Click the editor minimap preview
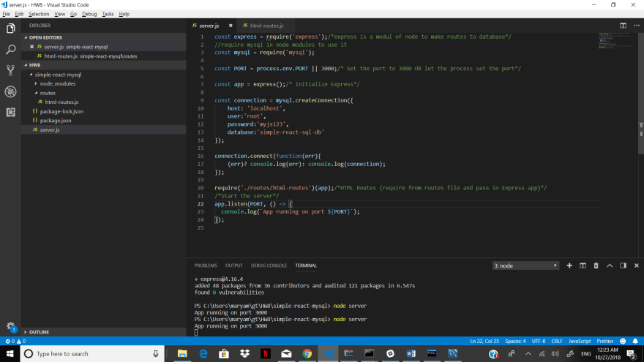Viewport: 644px width, 362px height. 615,41
